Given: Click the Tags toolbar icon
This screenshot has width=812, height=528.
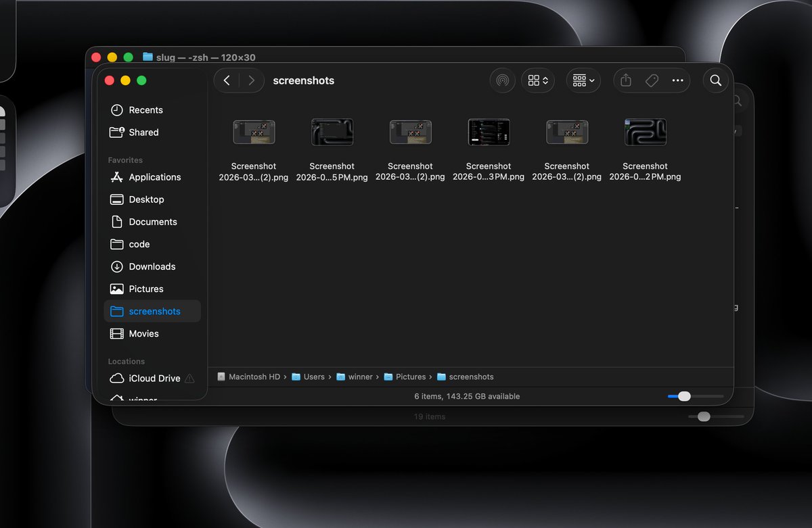Looking at the screenshot, I should click(x=652, y=80).
